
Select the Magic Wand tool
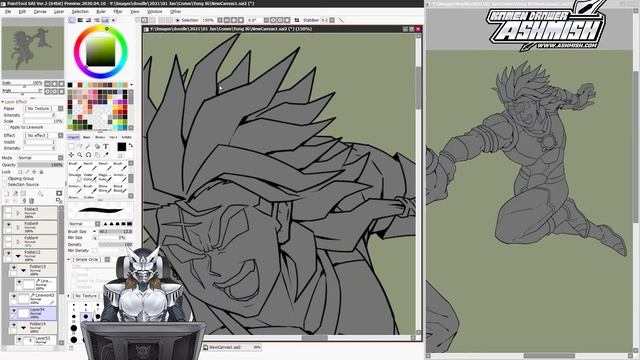coord(89,146)
